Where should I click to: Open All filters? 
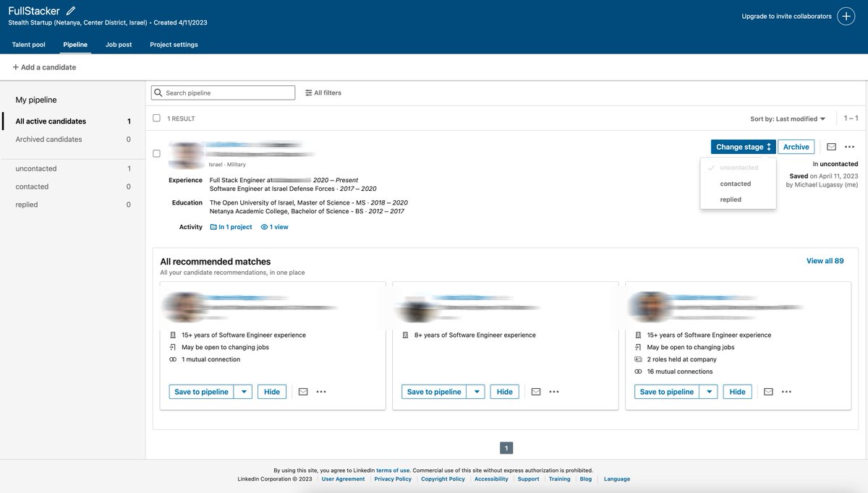[x=323, y=93]
